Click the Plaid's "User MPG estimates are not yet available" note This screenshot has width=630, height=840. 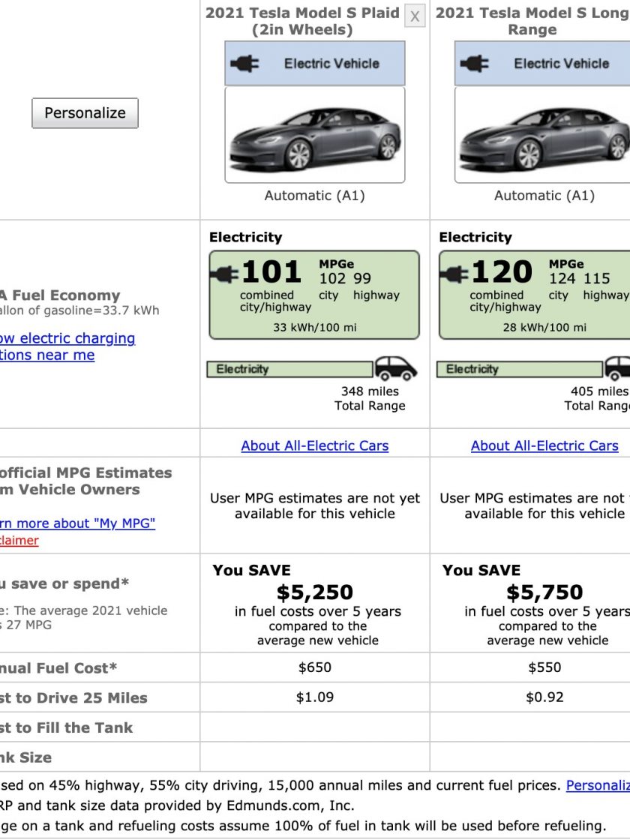coord(315,505)
